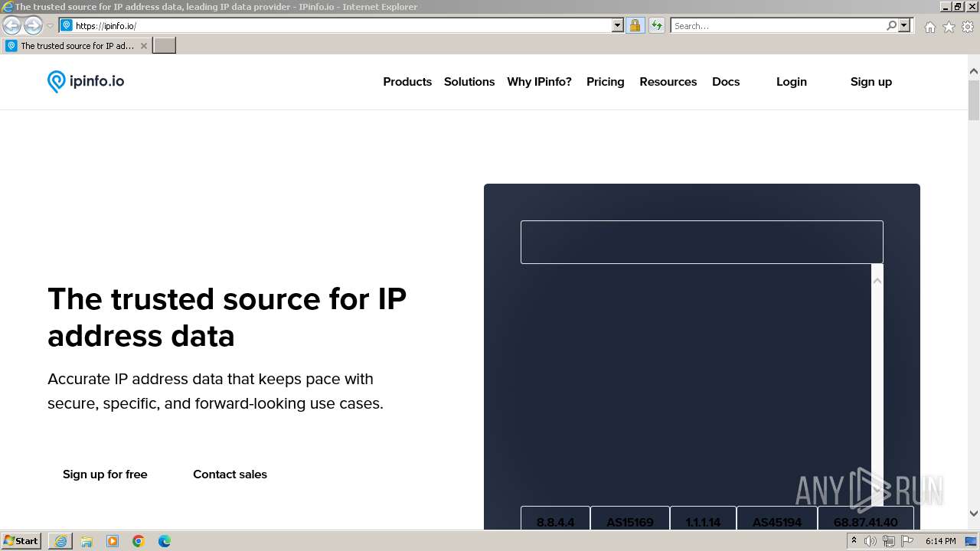
Task: Go back with the browser Back arrow
Action: [11, 25]
